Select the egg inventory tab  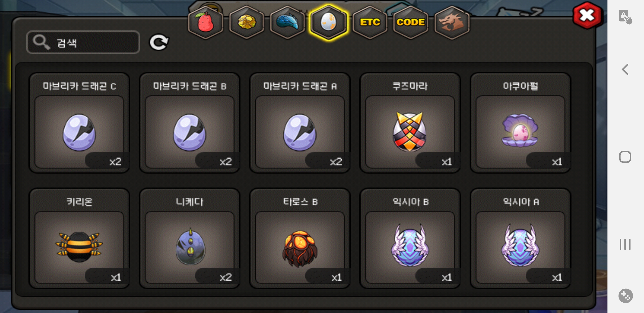pyautogui.click(x=329, y=22)
